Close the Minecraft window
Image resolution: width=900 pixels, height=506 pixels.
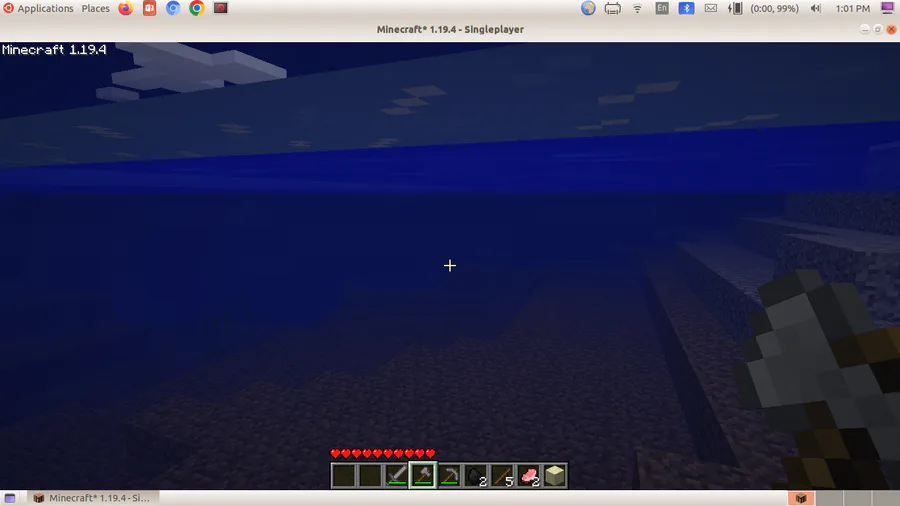click(891, 29)
